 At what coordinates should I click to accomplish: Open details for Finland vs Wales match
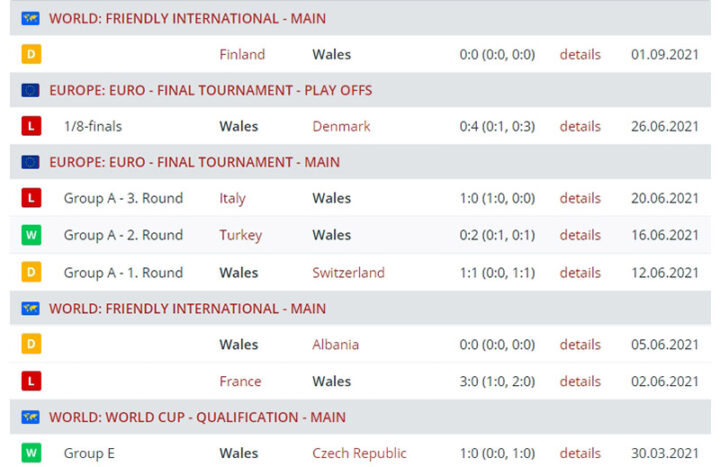click(x=580, y=54)
